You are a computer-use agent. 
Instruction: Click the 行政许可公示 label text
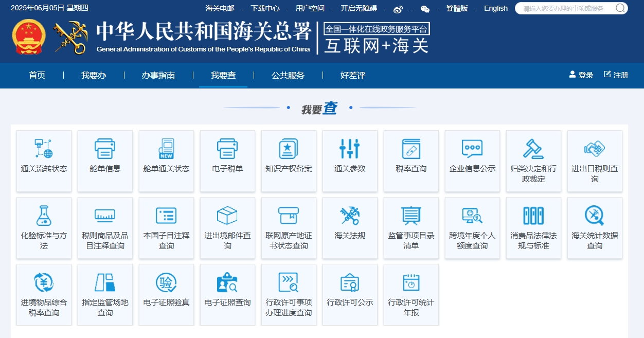pos(350,303)
